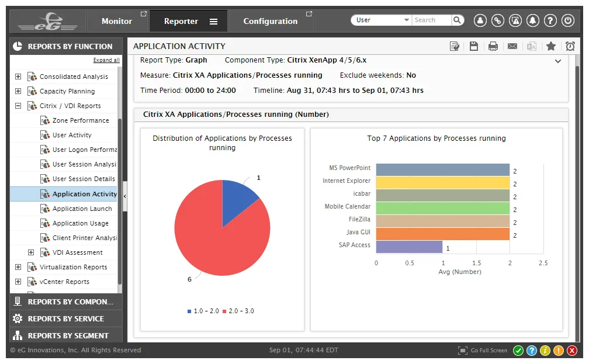Select the Application Activity report
Image resolution: width=589 pixels, height=364 pixels.
tap(85, 194)
